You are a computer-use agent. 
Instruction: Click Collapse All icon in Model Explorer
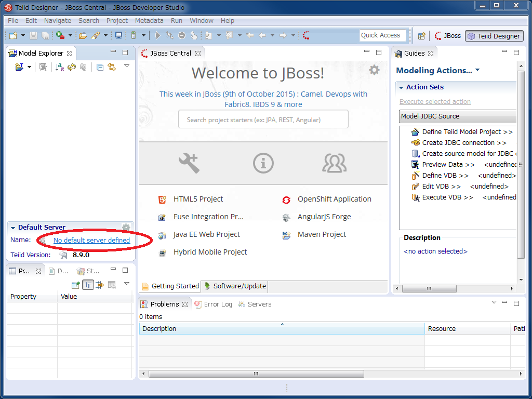(x=100, y=67)
